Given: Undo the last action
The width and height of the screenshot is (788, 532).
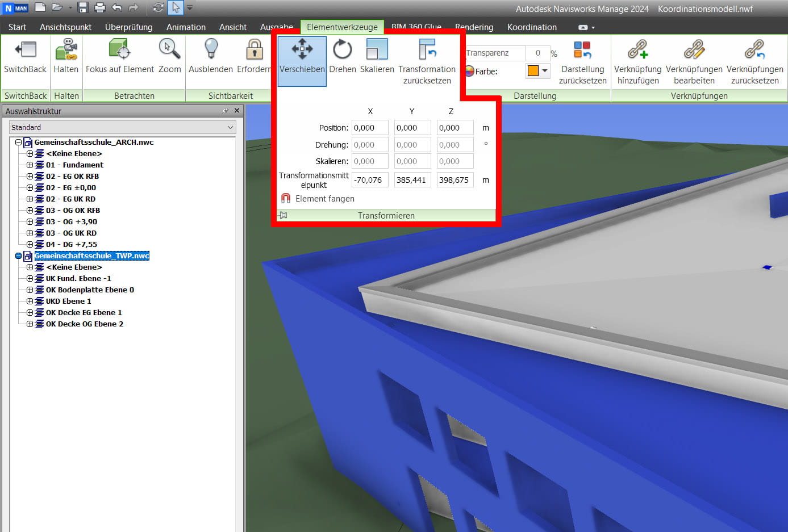Looking at the screenshot, I should pos(117,7).
